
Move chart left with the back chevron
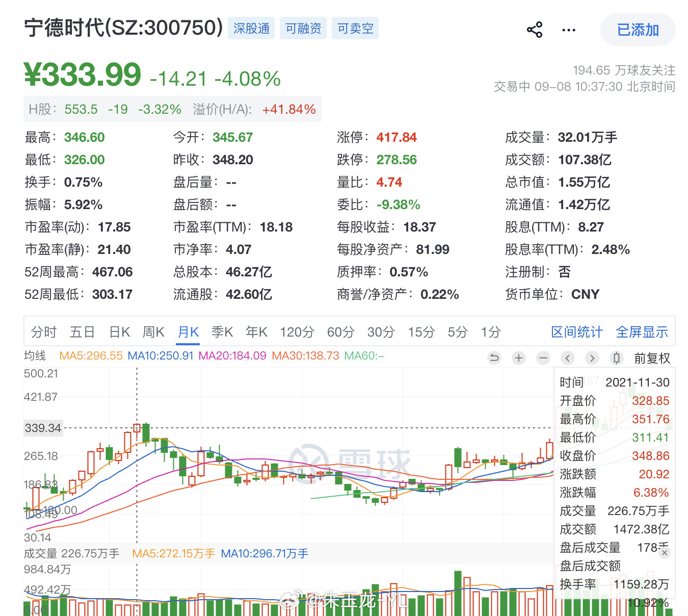568,358
